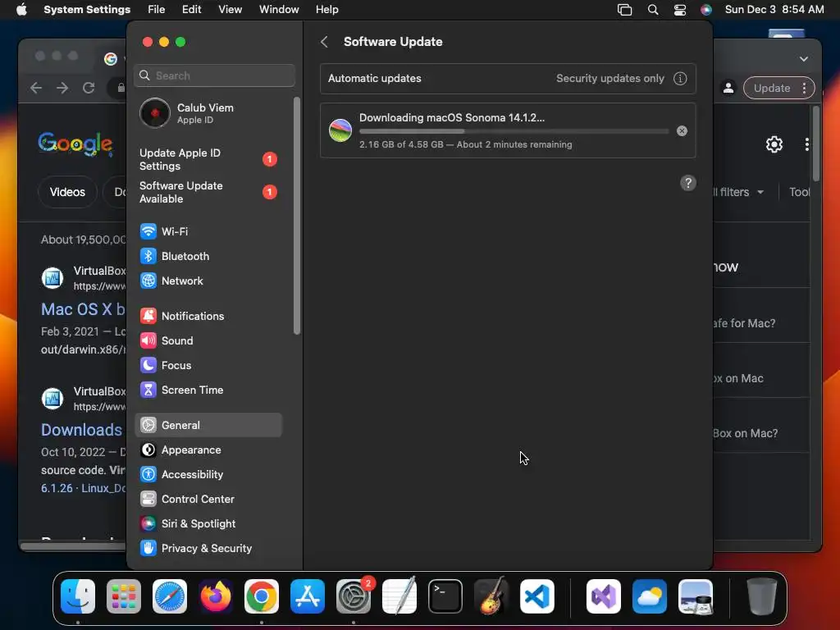Click the macOS Sonoma installer icon
Viewport: 840px width, 630px height.
340,130
